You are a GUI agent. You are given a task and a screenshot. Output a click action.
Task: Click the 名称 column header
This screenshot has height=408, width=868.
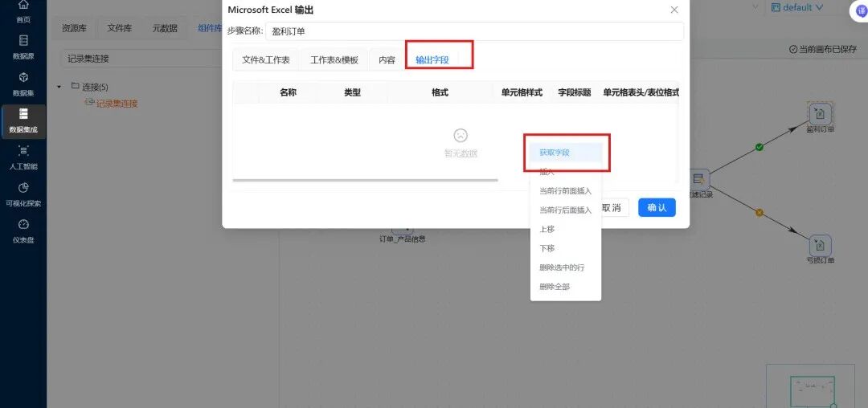(288, 92)
